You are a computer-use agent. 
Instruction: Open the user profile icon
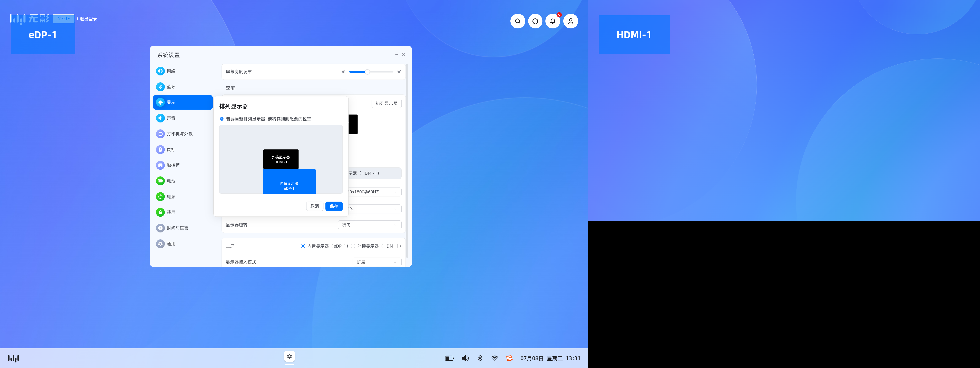571,21
